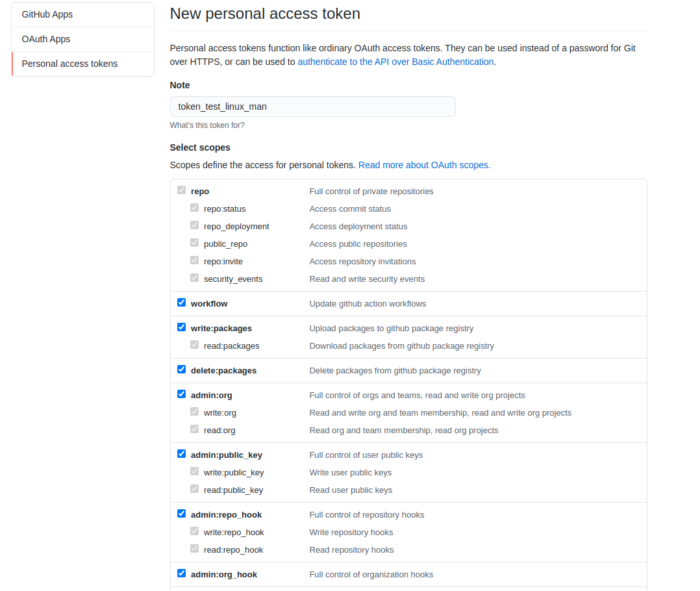
Task: Toggle the repo:invite checkbox
Action: [x=194, y=260]
